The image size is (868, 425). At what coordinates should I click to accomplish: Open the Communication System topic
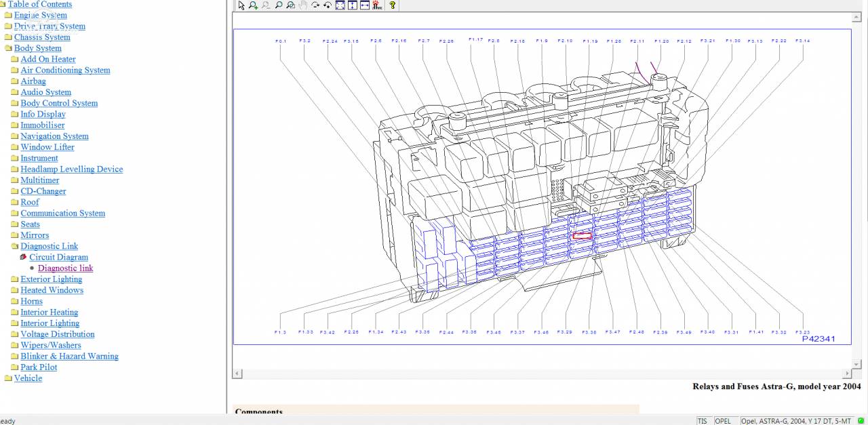pos(62,213)
